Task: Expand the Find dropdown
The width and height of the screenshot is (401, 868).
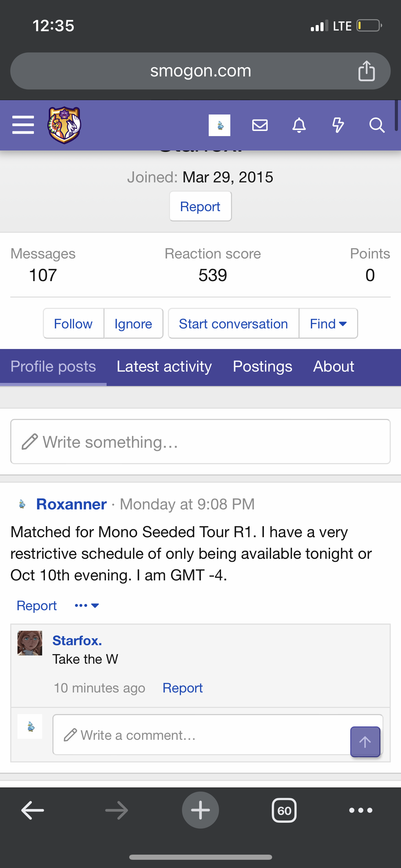Action: pos(328,324)
